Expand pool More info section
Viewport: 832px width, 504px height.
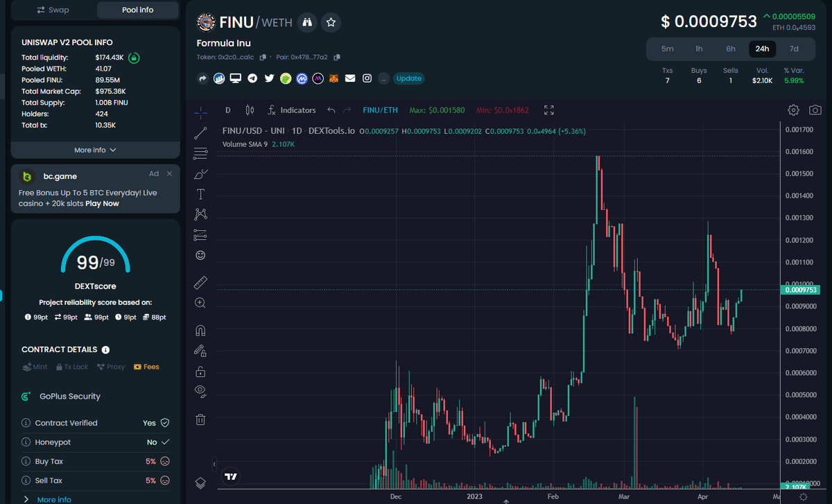pos(96,150)
